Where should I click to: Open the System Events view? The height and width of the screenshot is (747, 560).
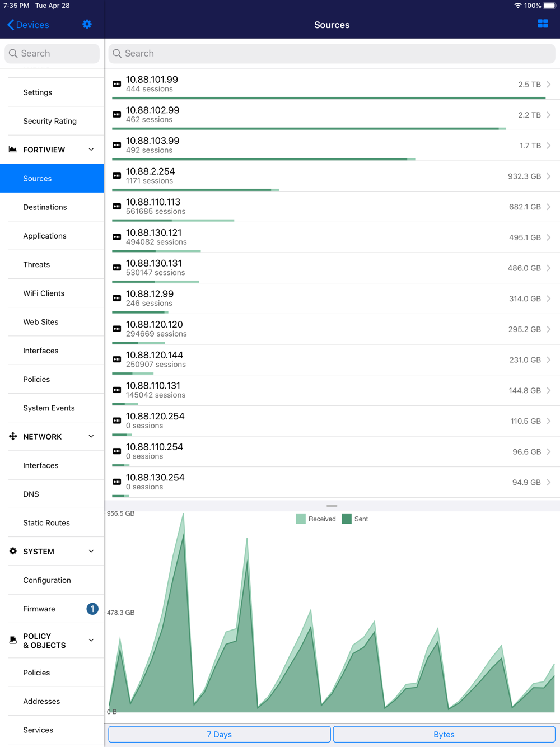[x=52, y=408]
